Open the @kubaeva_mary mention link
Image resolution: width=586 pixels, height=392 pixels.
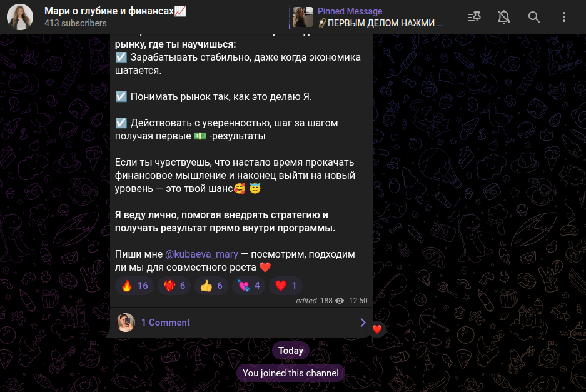pos(201,254)
